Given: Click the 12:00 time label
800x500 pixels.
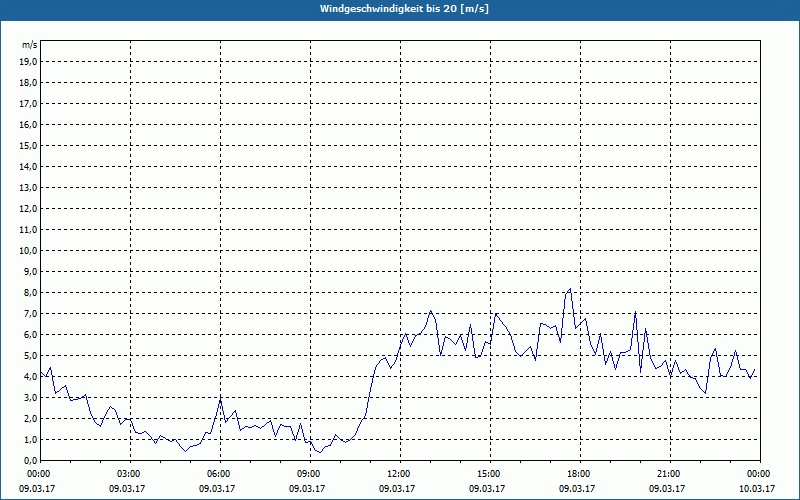Looking at the screenshot, I should 401,474.
